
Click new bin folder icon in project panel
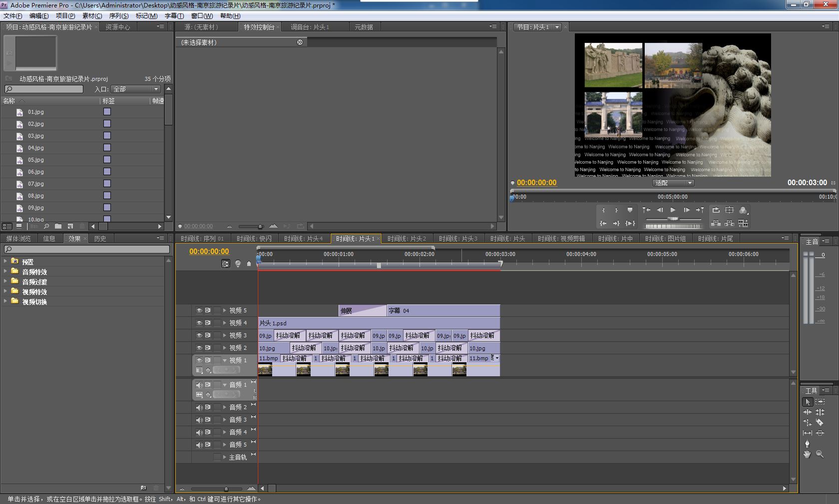point(58,226)
